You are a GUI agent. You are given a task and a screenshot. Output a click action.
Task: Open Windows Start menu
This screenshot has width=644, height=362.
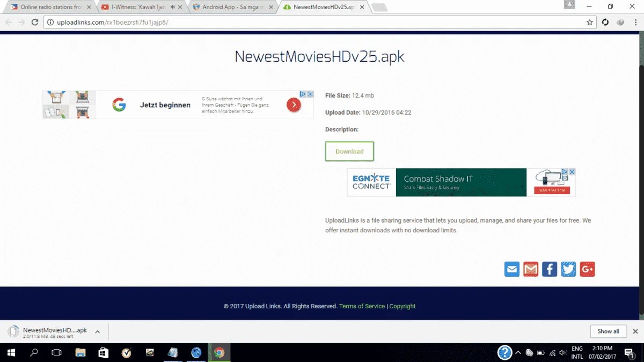click(11, 352)
